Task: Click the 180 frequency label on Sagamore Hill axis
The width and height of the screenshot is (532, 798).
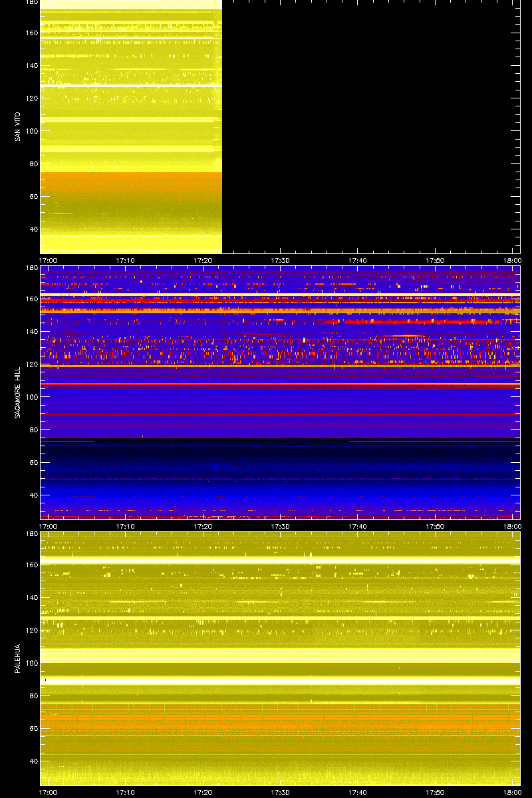Action: pyautogui.click(x=32, y=268)
